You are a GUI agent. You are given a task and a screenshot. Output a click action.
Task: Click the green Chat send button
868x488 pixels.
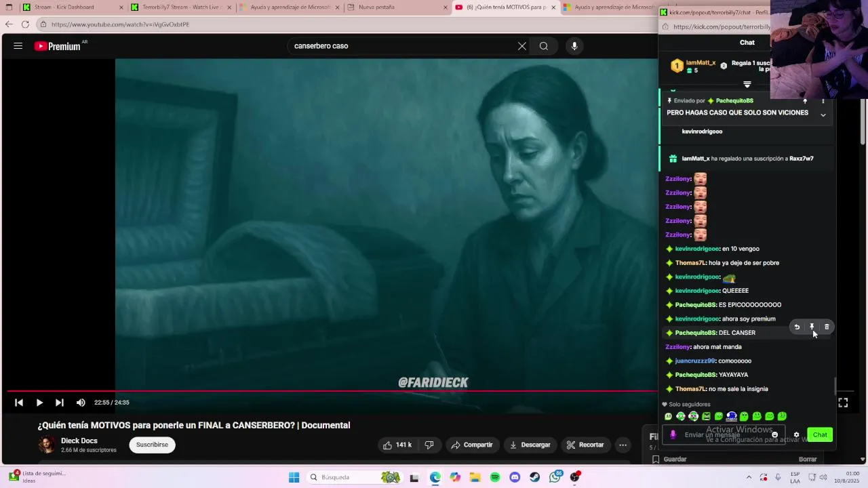820,435
